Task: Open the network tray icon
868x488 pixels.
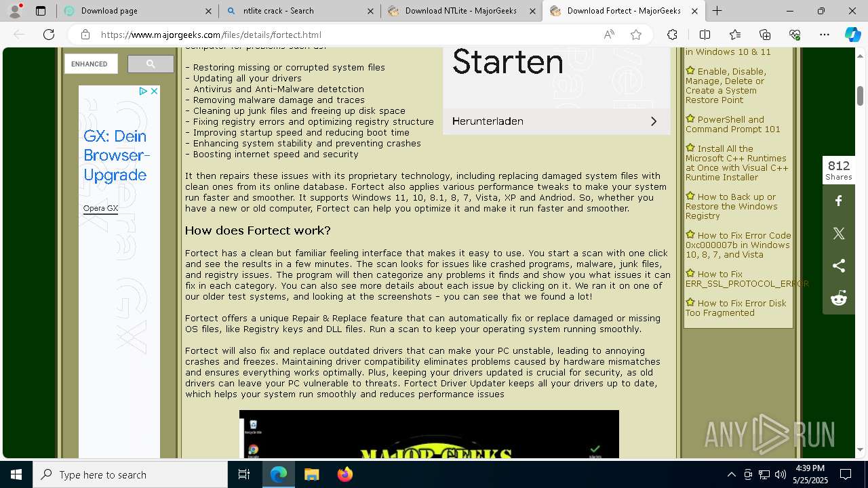Action: (x=764, y=474)
